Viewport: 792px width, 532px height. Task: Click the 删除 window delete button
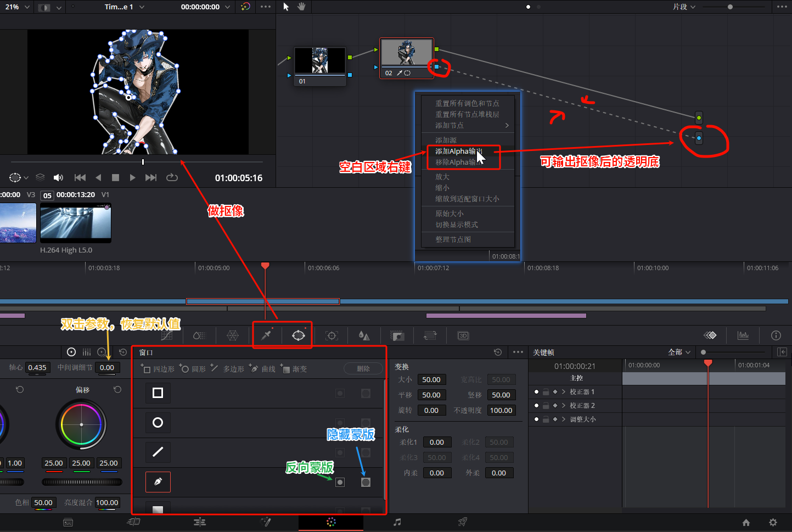pos(363,368)
